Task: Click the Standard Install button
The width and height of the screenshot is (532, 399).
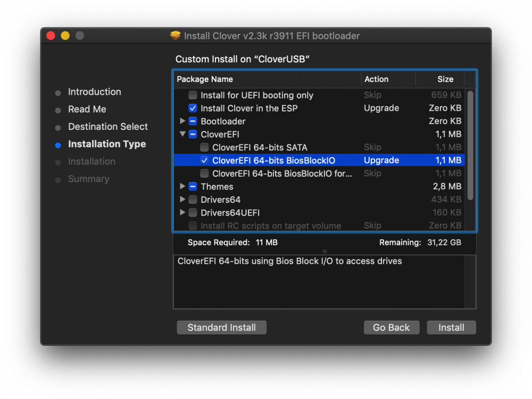Action: click(221, 327)
